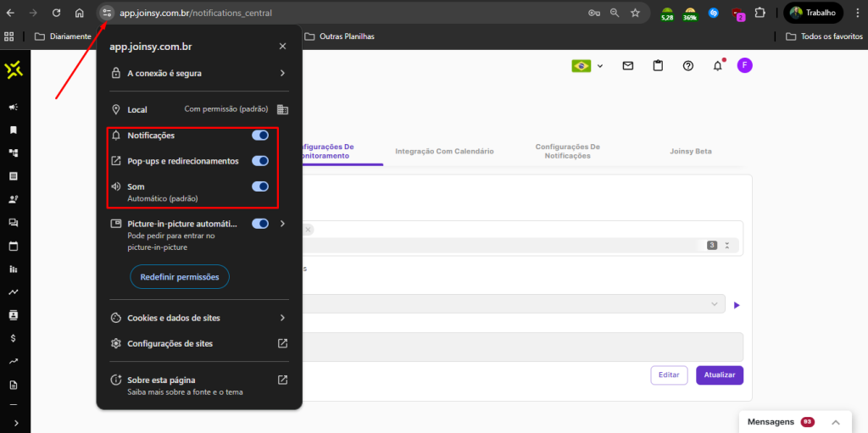Screen dimensions: 868x433
Task: Switch to Integração Com Calendário tab
Action: tap(444, 152)
